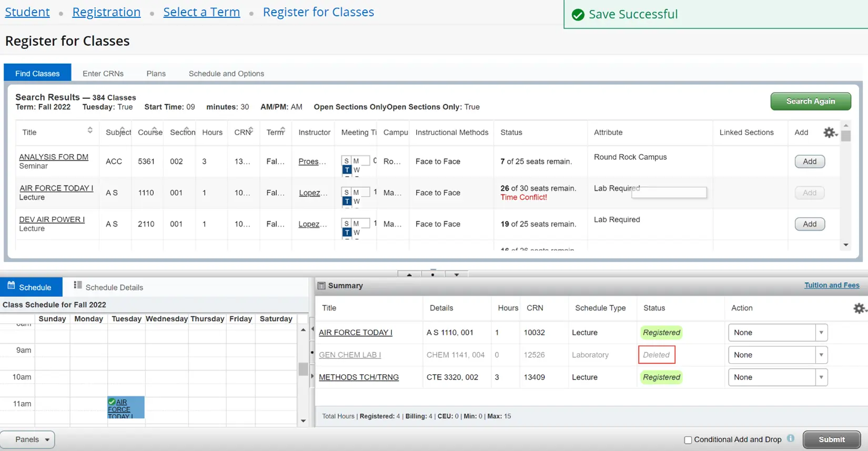Click the middle dot splitter between Schedule and Summary
The image size is (868, 451).
[312, 352]
